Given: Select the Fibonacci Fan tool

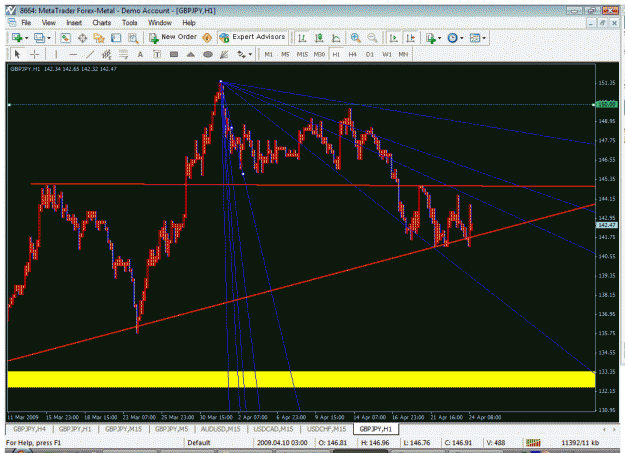Looking at the screenshot, I should point(224,54).
